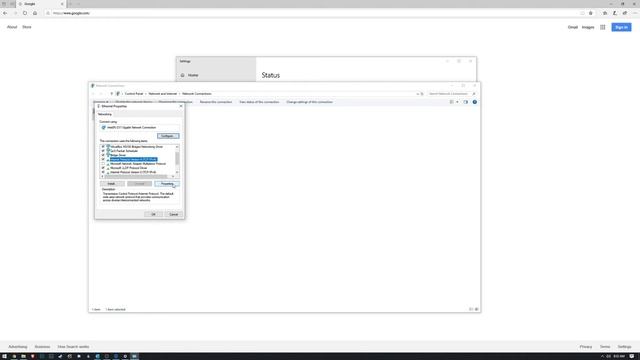Click Network Connections in the breadcrumb
Viewport: 640px width, 360px height.
[x=197, y=94]
